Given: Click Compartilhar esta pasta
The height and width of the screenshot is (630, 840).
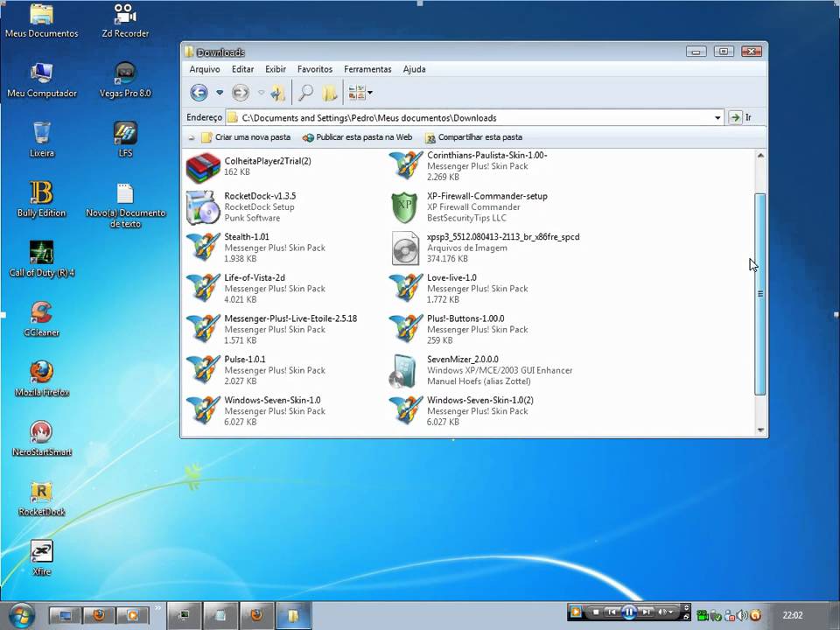Looking at the screenshot, I should click(x=473, y=137).
